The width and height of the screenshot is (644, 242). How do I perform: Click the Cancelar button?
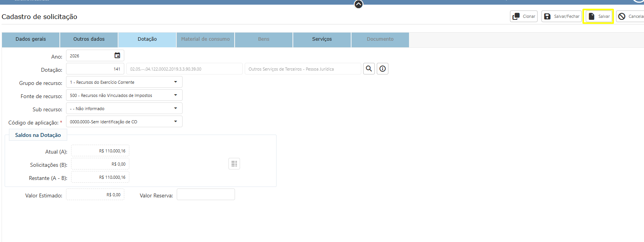point(631,16)
